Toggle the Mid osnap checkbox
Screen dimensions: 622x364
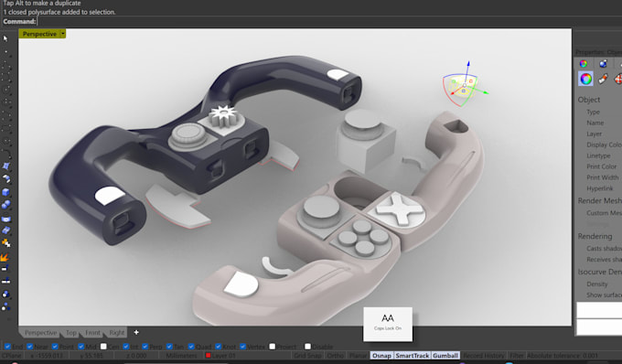[x=80, y=347]
